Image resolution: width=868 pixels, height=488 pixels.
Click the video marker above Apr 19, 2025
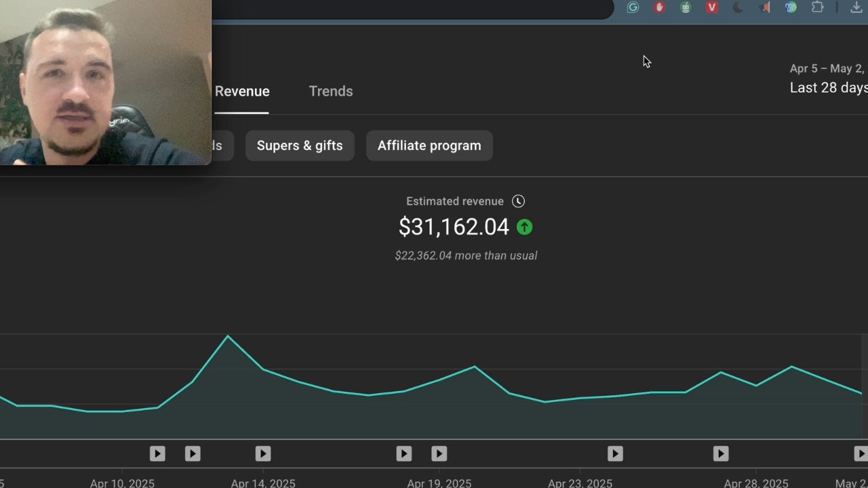[x=439, y=453]
